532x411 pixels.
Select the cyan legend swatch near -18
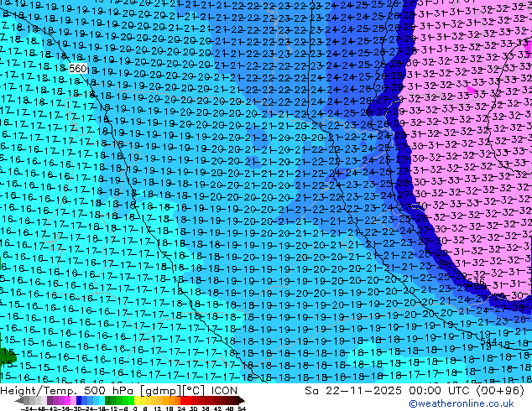point(102,401)
